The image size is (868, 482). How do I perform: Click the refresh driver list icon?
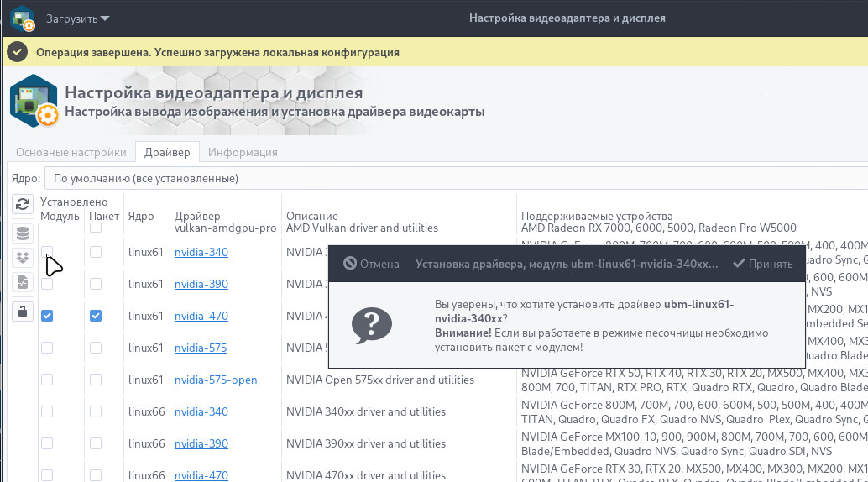tap(23, 203)
